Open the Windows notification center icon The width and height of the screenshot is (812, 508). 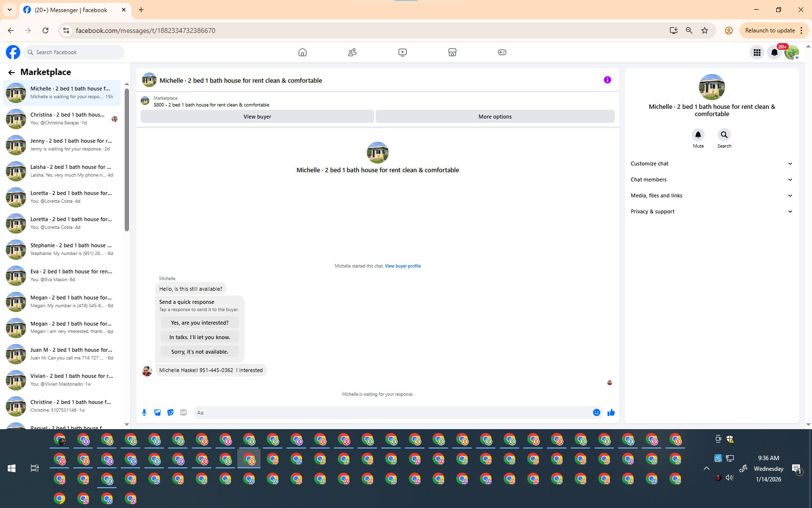(x=797, y=468)
